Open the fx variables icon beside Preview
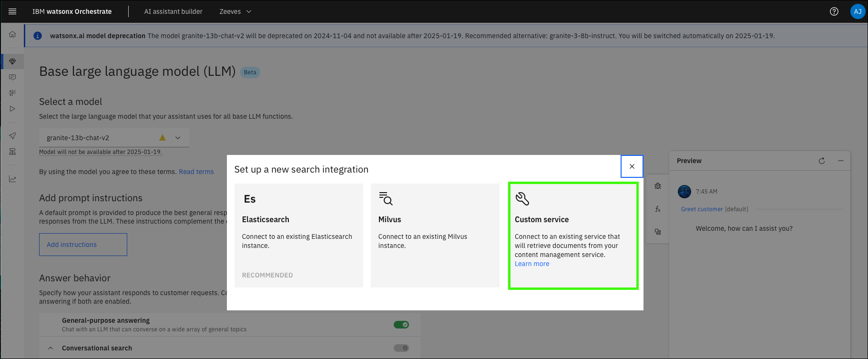 click(658, 209)
